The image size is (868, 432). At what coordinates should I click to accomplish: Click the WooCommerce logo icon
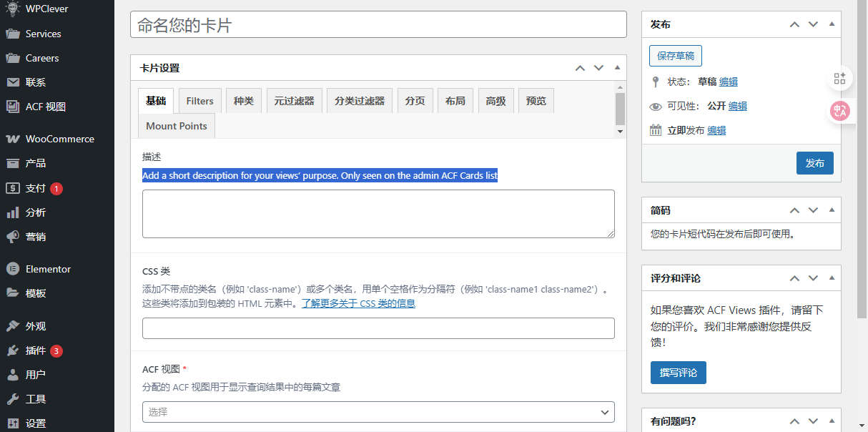[x=12, y=139]
